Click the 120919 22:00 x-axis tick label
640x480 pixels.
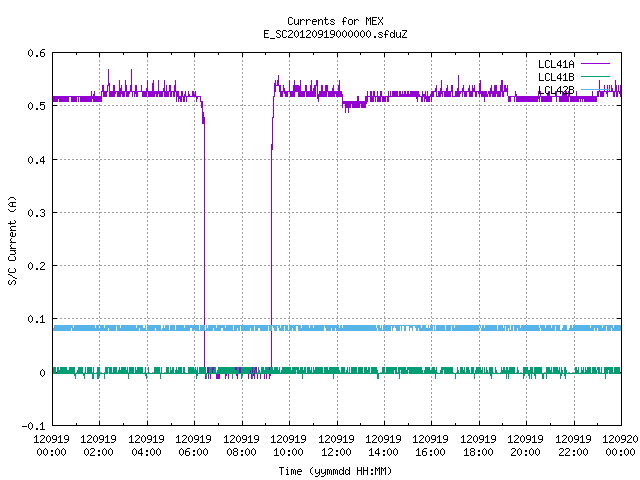(x=573, y=446)
